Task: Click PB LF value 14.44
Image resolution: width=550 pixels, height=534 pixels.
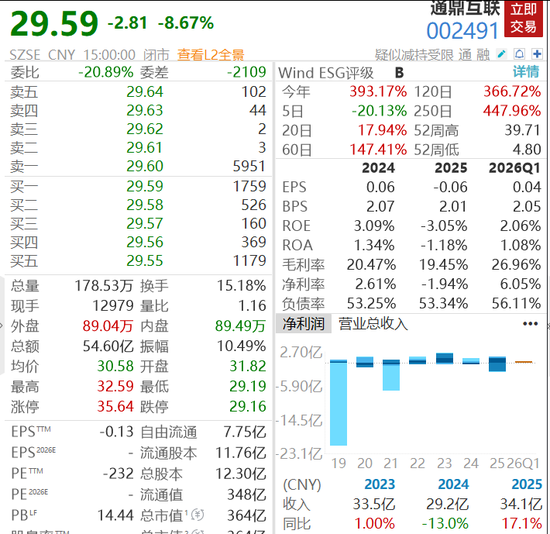Action: click(115, 515)
